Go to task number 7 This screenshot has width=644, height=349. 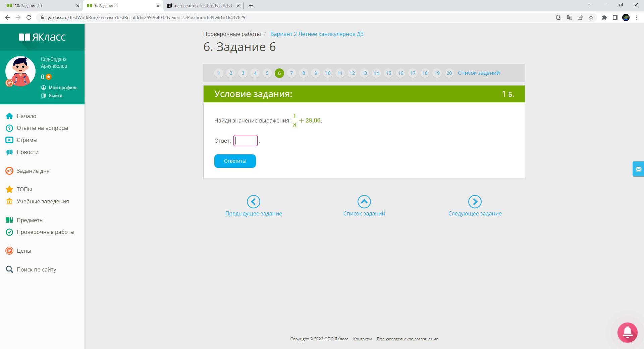(291, 73)
